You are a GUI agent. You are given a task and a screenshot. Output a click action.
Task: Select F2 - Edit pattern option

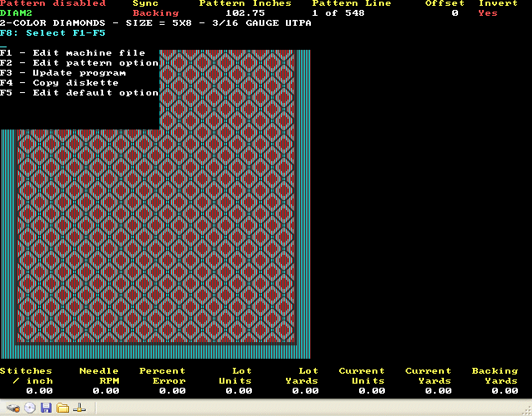click(80, 63)
